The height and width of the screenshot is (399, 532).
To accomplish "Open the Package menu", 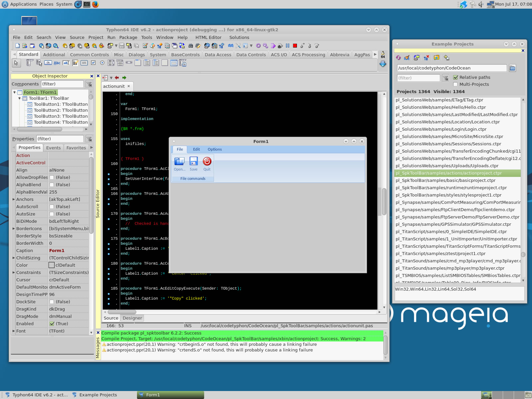I will tap(128, 38).
